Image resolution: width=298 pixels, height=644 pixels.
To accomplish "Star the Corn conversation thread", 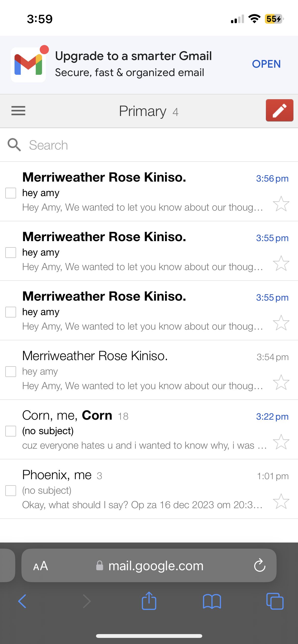I will pyautogui.click(x=281, y=442).
